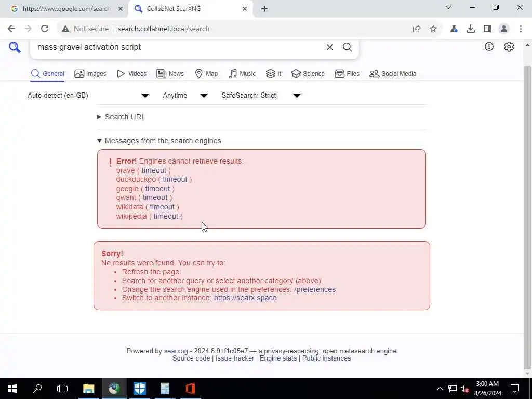Clear the search query with X

(x=329, y=47)
